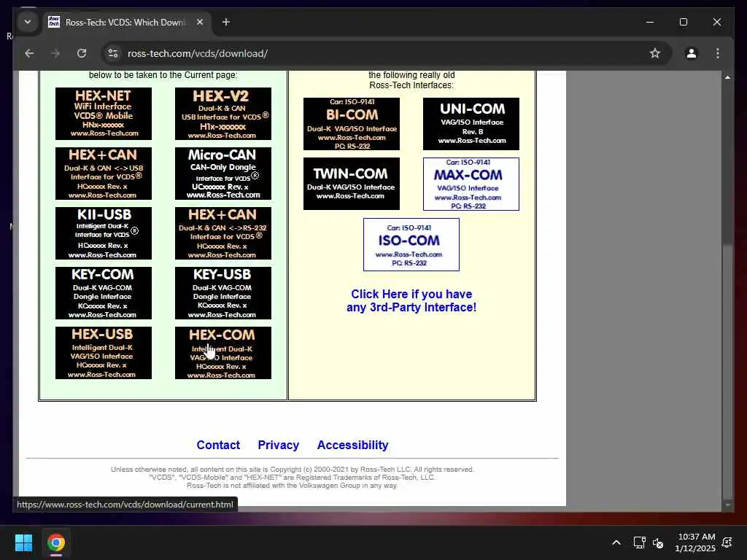Screen dimensions: 747x560
Task: Close the Ross-Tech VCDS tab
Action: (x=200, y=23)
